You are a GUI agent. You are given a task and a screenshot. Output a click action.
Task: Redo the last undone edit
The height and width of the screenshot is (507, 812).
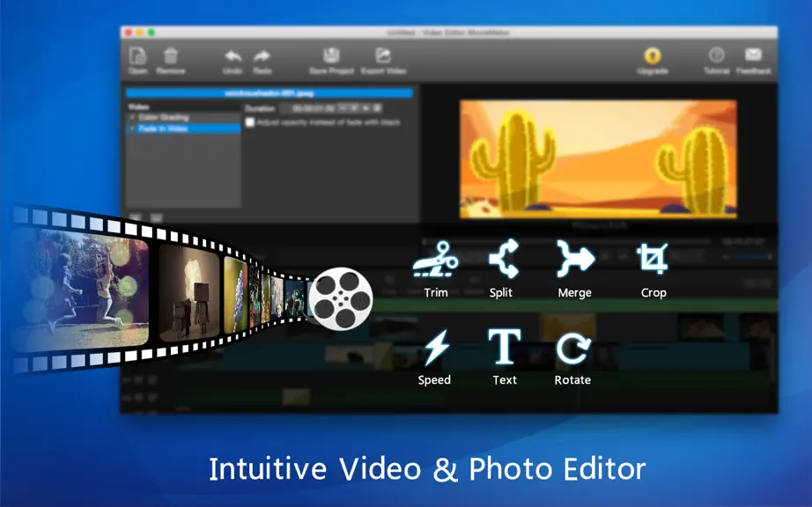(262, 61)
